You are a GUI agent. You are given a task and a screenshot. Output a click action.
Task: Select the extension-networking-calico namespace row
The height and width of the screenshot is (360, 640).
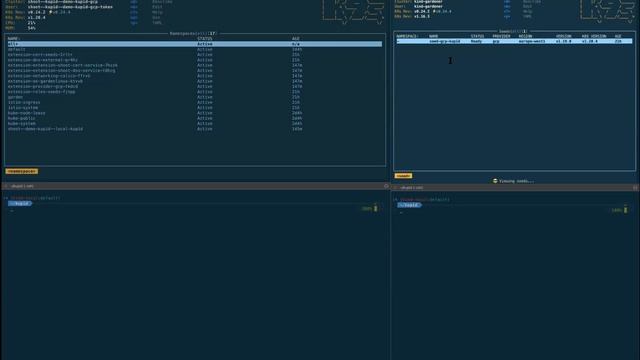pyautogui.click(x=195, y=76)
